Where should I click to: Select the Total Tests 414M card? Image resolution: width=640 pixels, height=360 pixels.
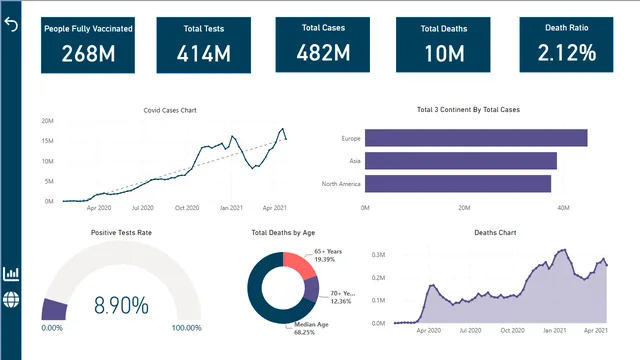204,45
